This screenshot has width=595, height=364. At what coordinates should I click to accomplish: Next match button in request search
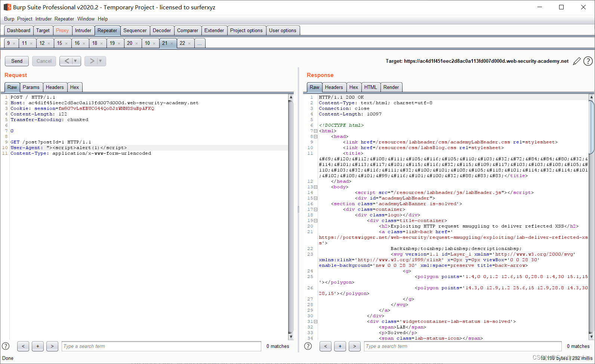pyautogui.click(x=52, y=346)
